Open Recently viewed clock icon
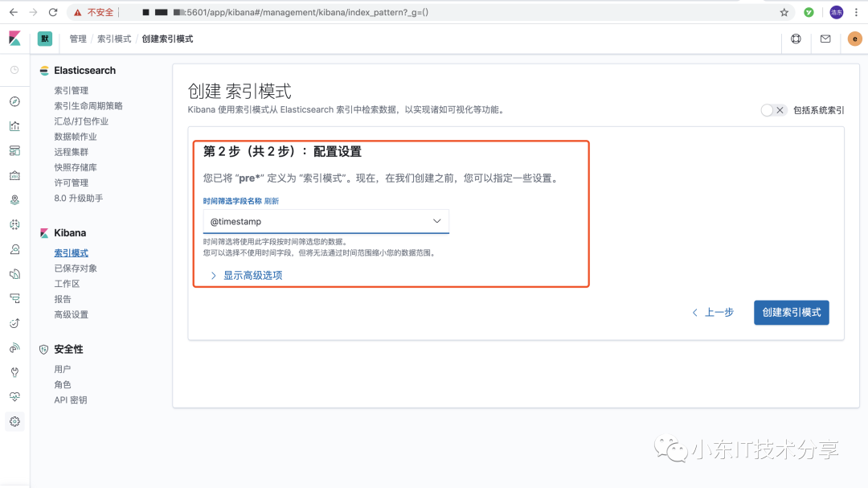The width and height of the screenshot is (868, 488). tap(15, 70)
